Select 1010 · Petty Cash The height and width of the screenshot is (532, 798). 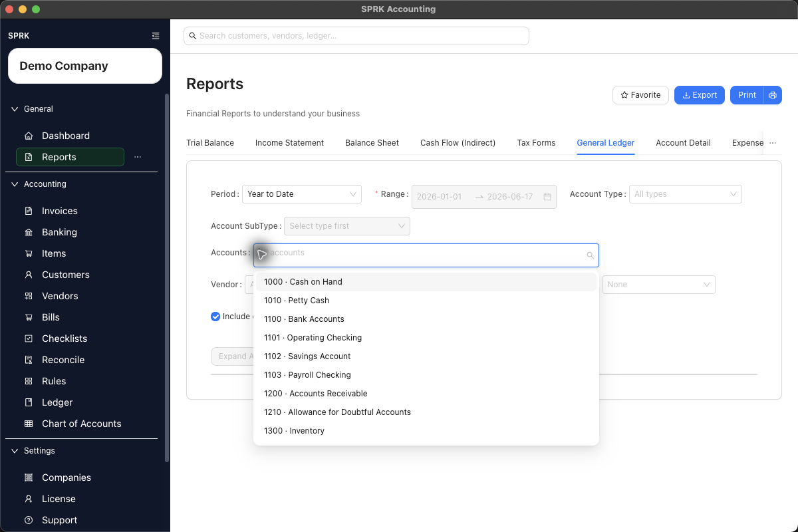tap(426, 301)
